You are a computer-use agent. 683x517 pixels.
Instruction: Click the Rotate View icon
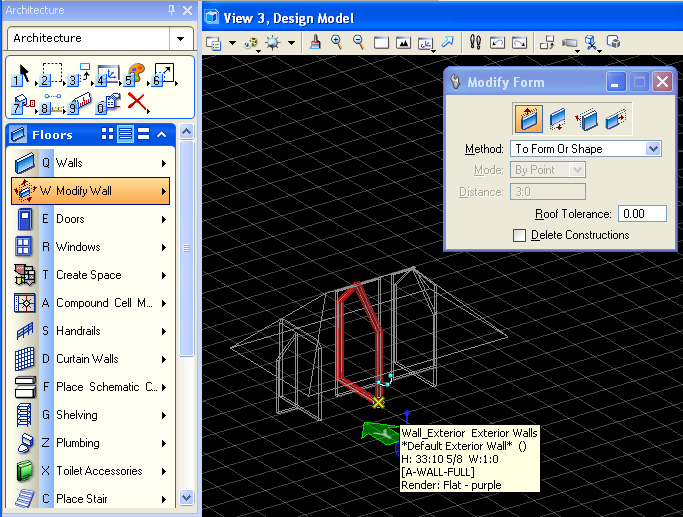[426, 43]
